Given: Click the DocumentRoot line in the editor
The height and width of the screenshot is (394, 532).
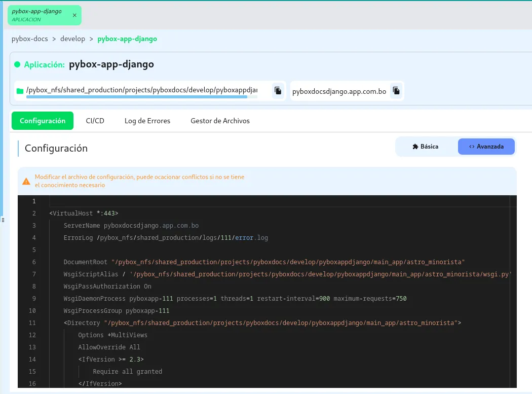Looking at the screenshot, I should [x=264, y=262].
